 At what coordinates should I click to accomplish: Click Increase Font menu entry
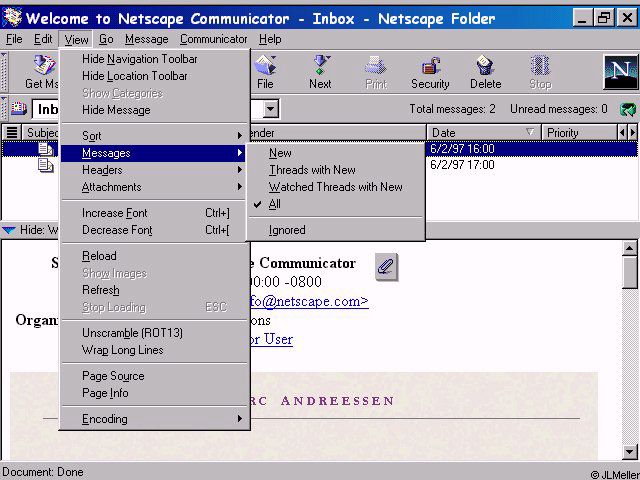pos(154,213)
